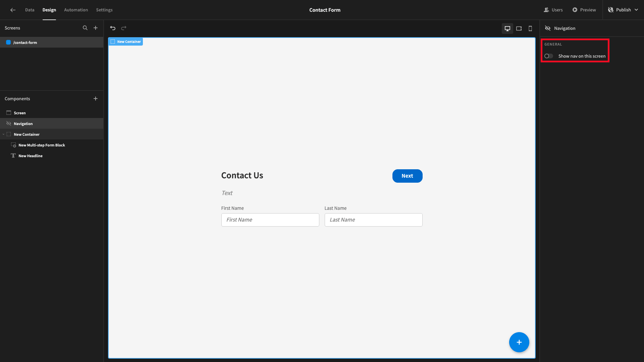Open the Settings tab

coord(104,10)
